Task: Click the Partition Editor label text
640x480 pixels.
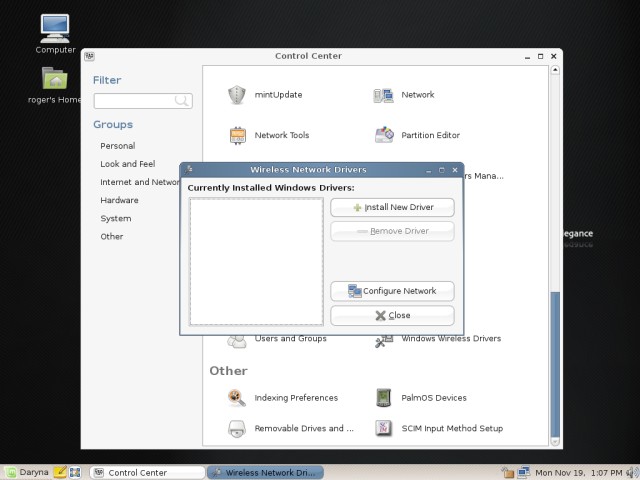Action: click(430, 135)
